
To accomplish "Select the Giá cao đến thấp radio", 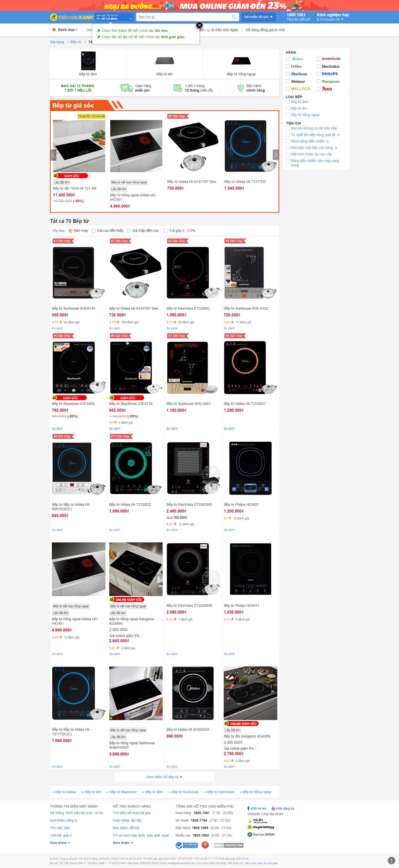I will 94,231.
